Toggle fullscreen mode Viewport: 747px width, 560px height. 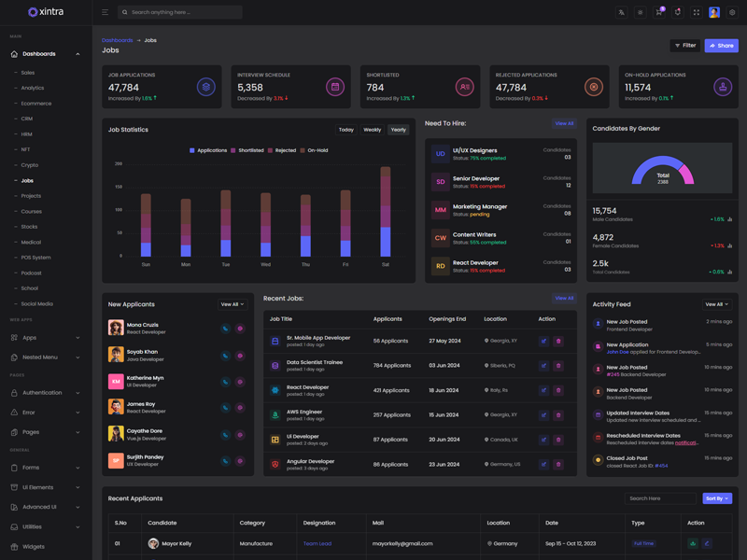696,12
